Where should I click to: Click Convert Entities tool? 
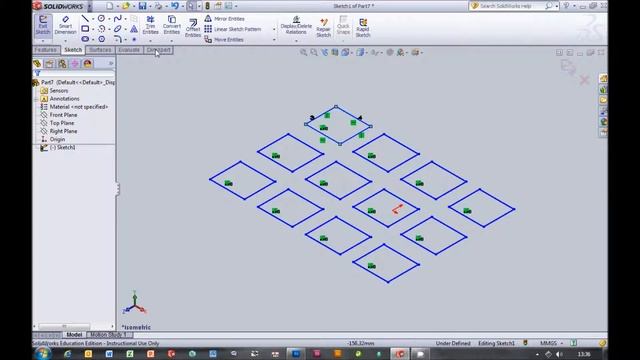click(172, 25)
